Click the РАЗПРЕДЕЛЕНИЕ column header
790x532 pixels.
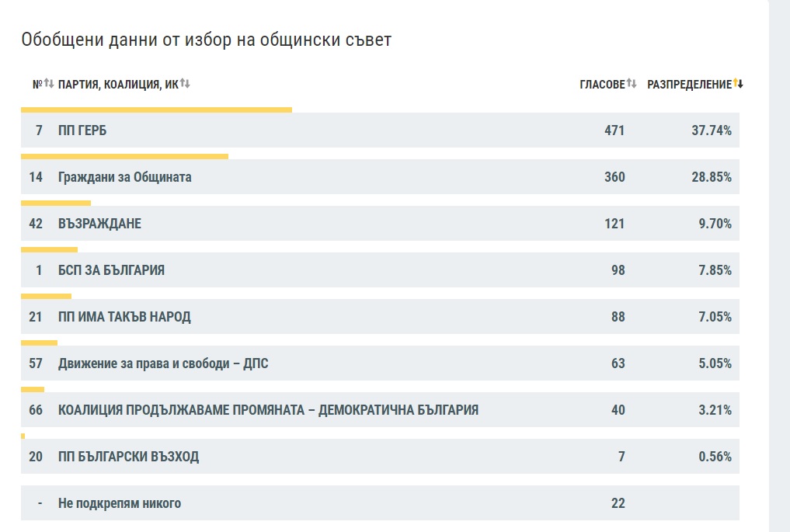(x=689, y=84)
